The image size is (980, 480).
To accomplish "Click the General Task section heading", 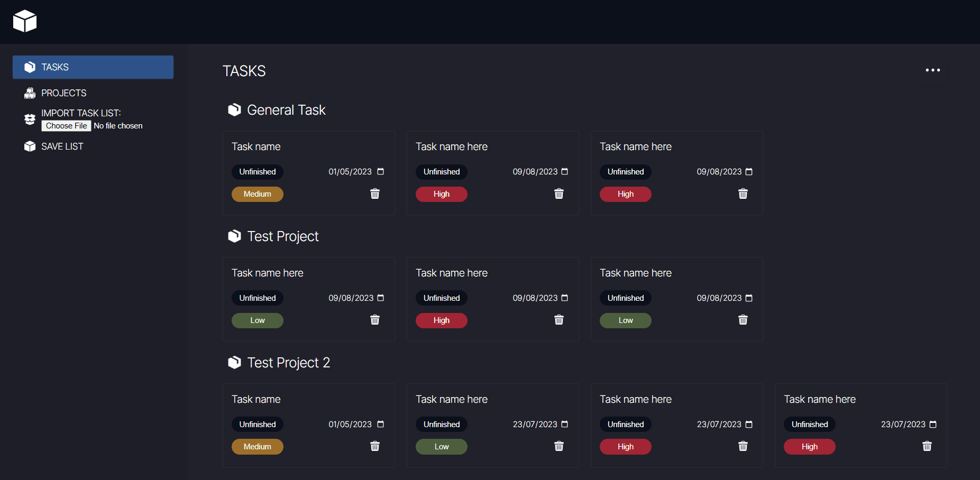I will tap(286, 110).
